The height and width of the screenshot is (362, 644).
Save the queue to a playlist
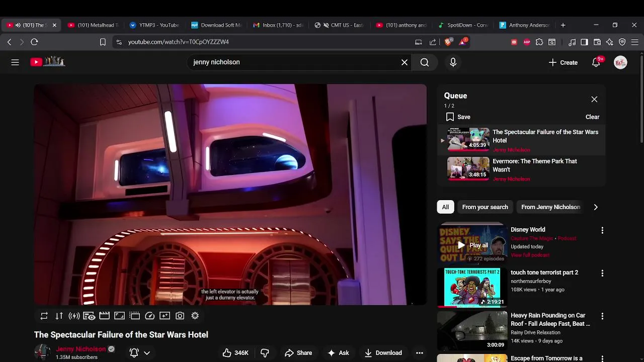point(458,117)
